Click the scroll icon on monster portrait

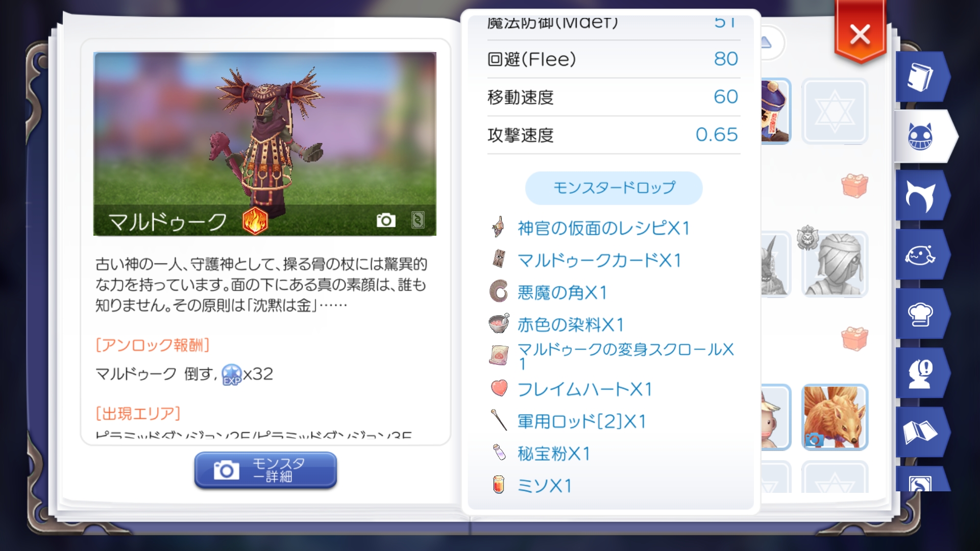[x=418, y=220]
